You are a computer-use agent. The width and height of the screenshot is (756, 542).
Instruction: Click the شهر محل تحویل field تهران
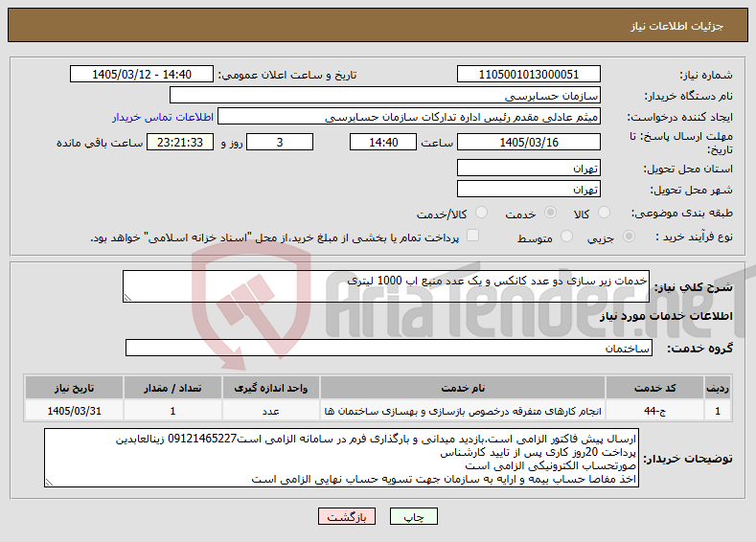tap(528, 189)
